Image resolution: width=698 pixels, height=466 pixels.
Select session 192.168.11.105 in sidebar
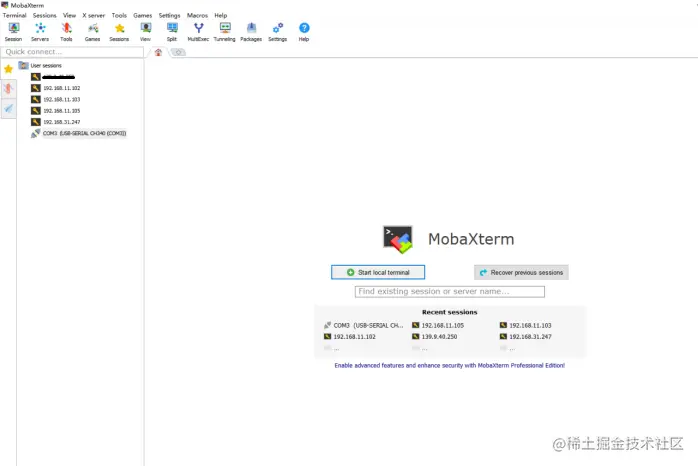click(56, 111)
